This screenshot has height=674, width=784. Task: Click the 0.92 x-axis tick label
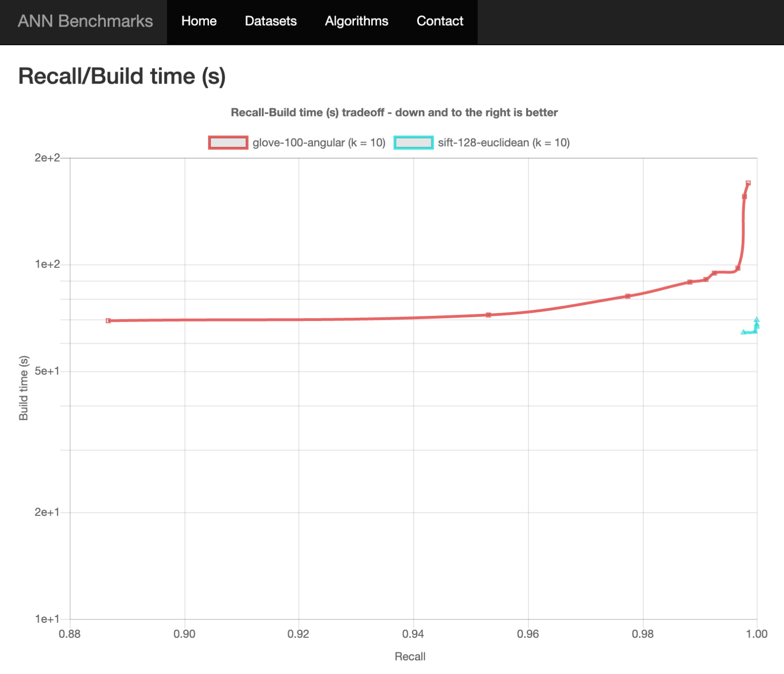pyautogui.click(x=299, y=634)
